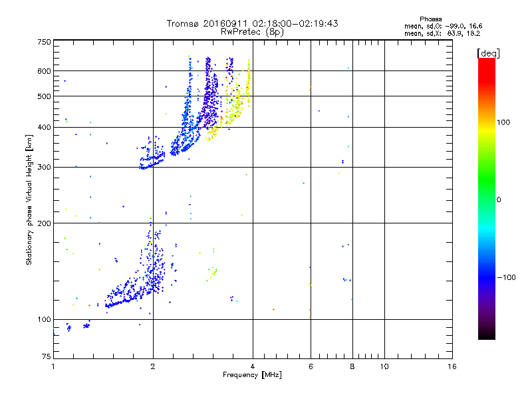
Task: Click the colorbar '-100' tick label
Action: [506, 277]
